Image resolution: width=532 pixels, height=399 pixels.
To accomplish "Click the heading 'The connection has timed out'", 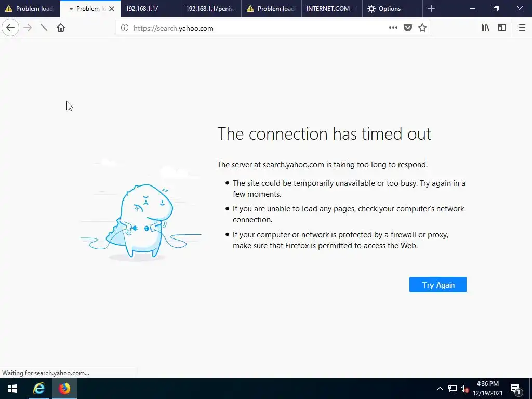I will 324,134.
